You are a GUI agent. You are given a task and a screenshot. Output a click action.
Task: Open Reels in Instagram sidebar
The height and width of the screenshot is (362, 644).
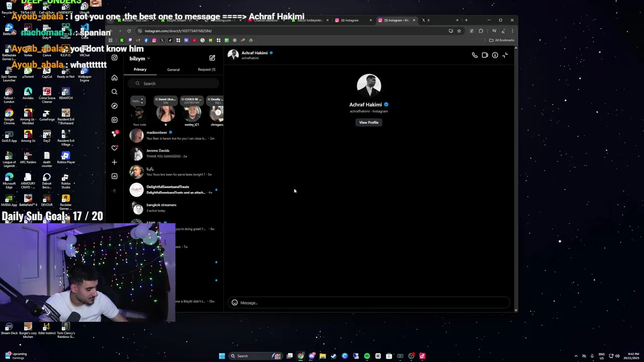click(x=114, y=120)
